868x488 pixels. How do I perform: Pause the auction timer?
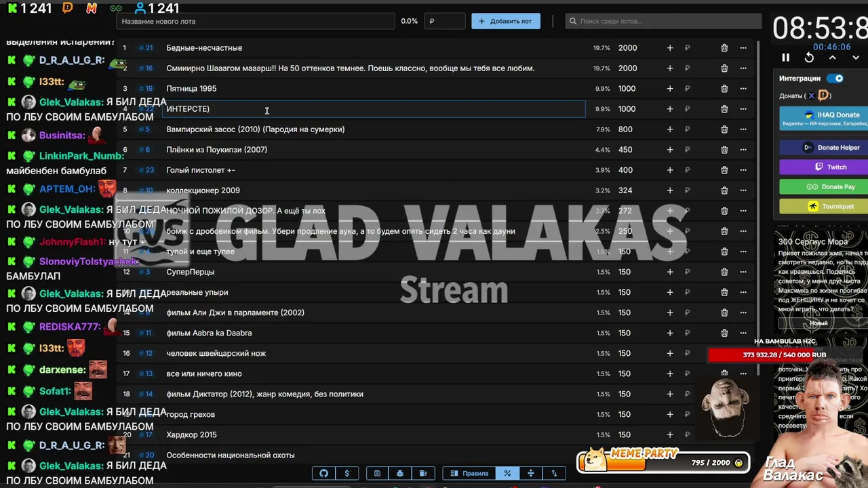786,58
